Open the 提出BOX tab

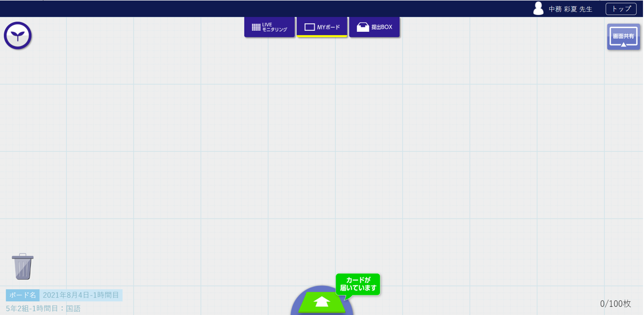click(x=374, y=27)
